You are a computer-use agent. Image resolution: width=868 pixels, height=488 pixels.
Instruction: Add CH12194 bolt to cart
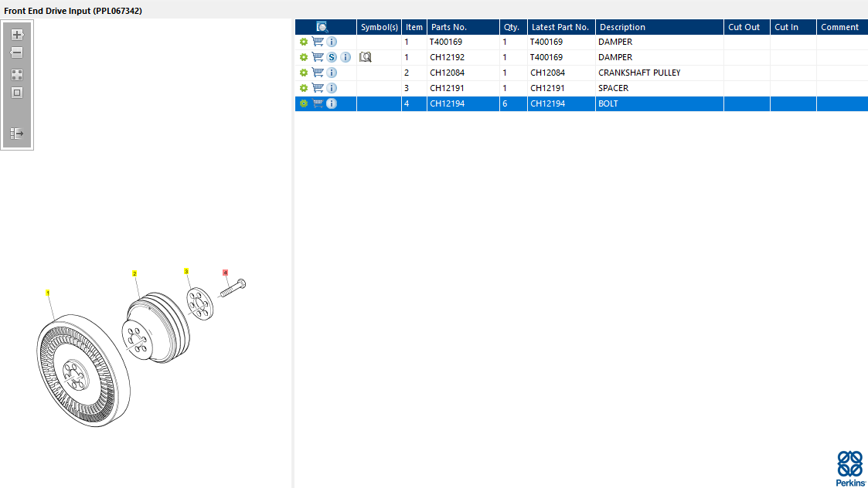[x=318, y=103]
